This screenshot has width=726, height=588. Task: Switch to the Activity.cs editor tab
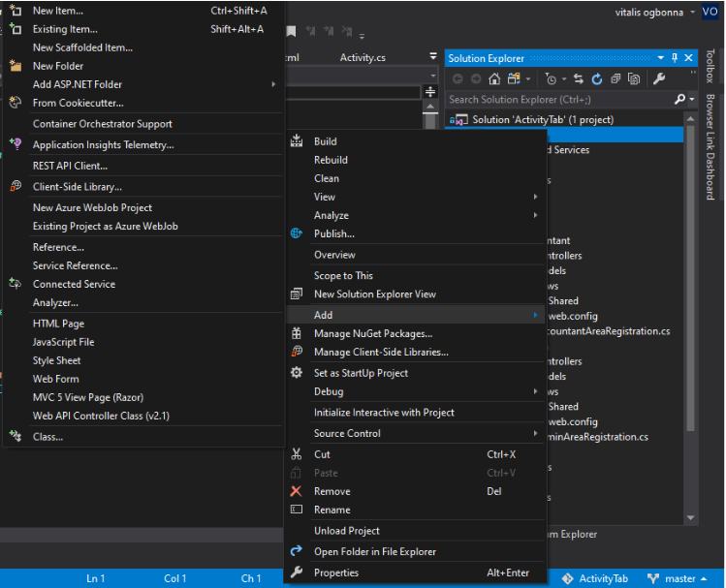363,57
